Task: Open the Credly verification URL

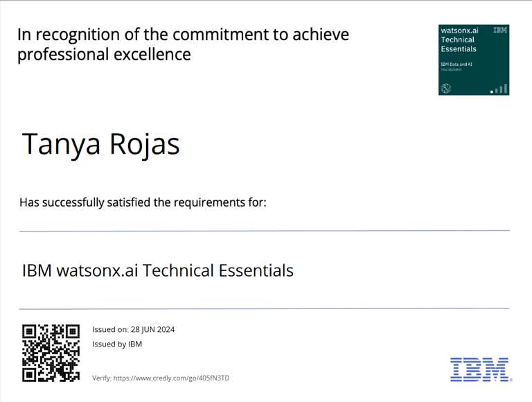Action: click(171, 378)
